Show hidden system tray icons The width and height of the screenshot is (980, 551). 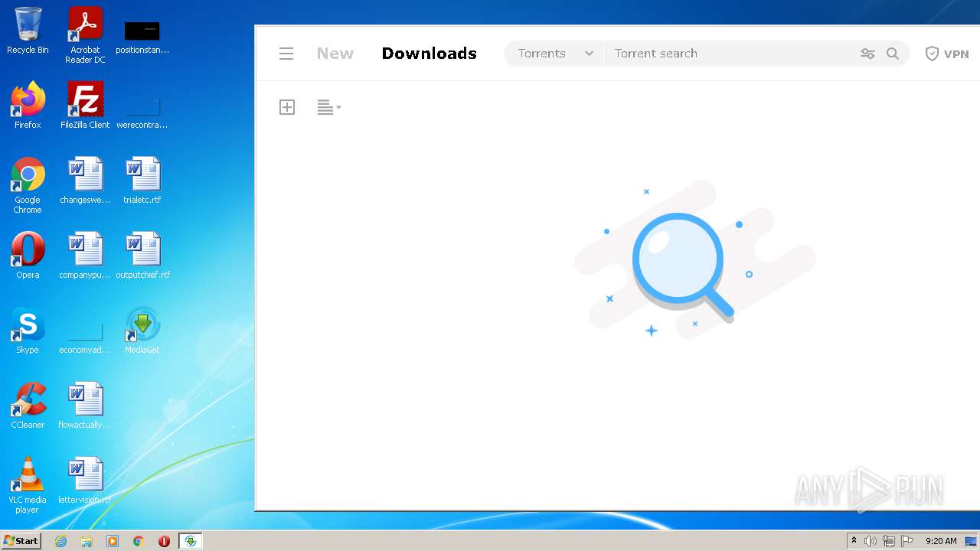[x=854, y=541]
